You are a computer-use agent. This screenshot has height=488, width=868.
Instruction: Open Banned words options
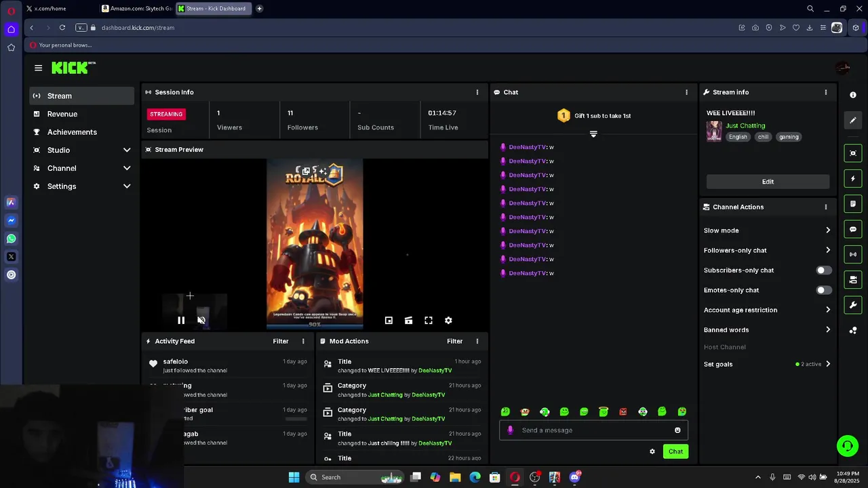pyautogui.click(x=767, y=330)
